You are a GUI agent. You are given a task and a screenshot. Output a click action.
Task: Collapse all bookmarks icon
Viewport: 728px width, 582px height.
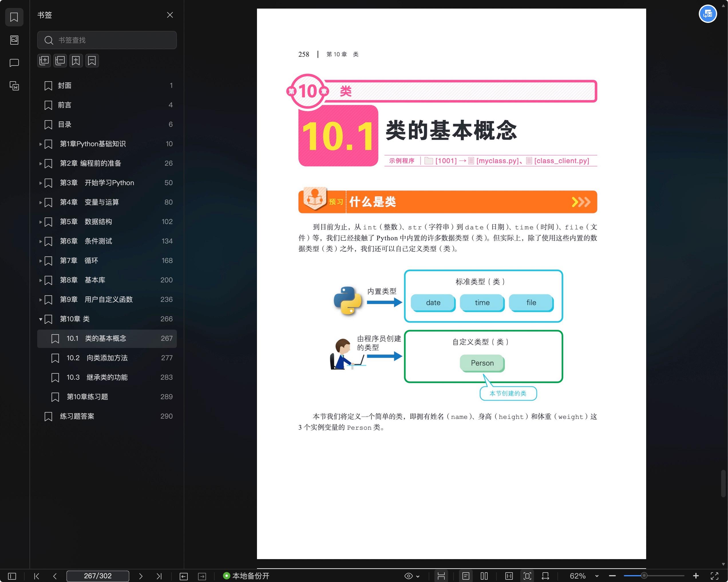[x=60, y=61]
